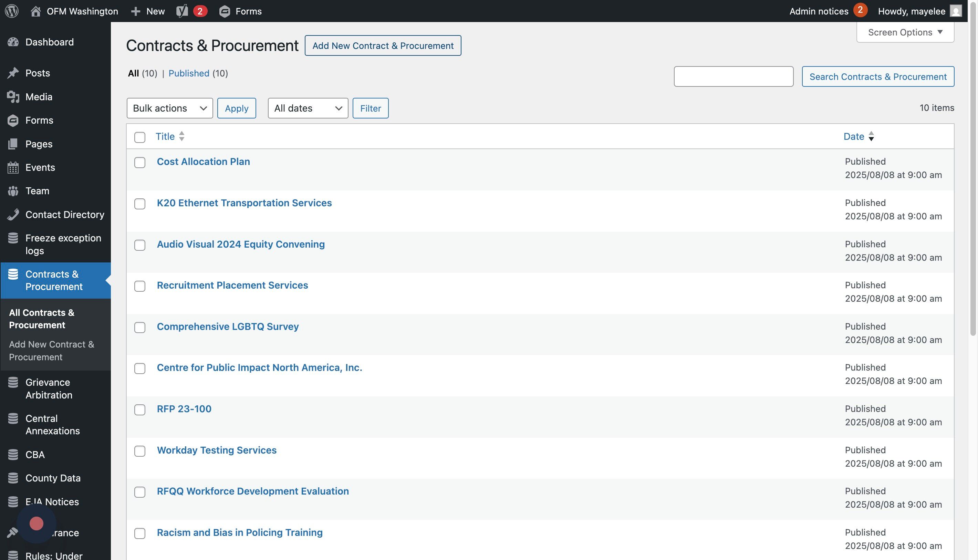Viewport: 978px width, 560px height.
Task: Open Grievance Arbitration menu item
Action: 49,388
